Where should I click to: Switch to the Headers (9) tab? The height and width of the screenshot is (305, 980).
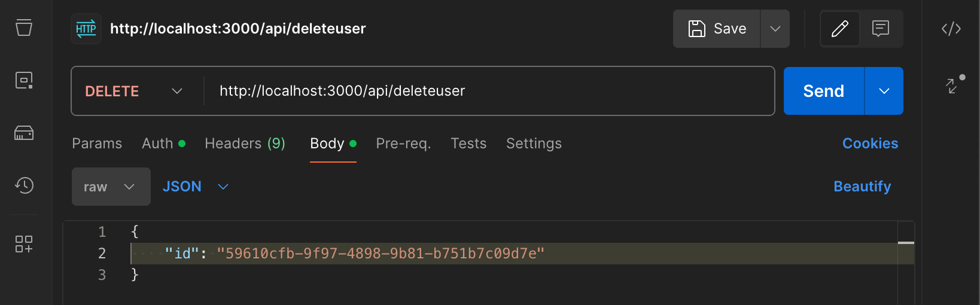pos(245,144)
